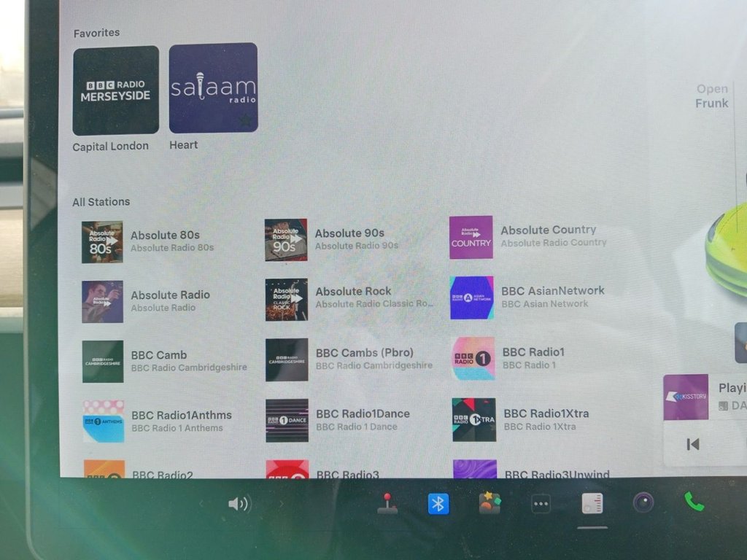Open the Arcade joystick app
This screenshot has height=560, width=747.
pos(387,503)
